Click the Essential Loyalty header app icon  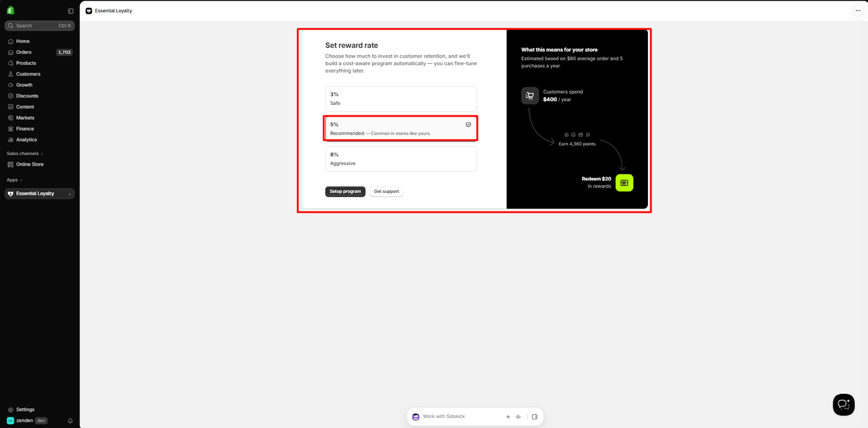click(x=89, y=11)
